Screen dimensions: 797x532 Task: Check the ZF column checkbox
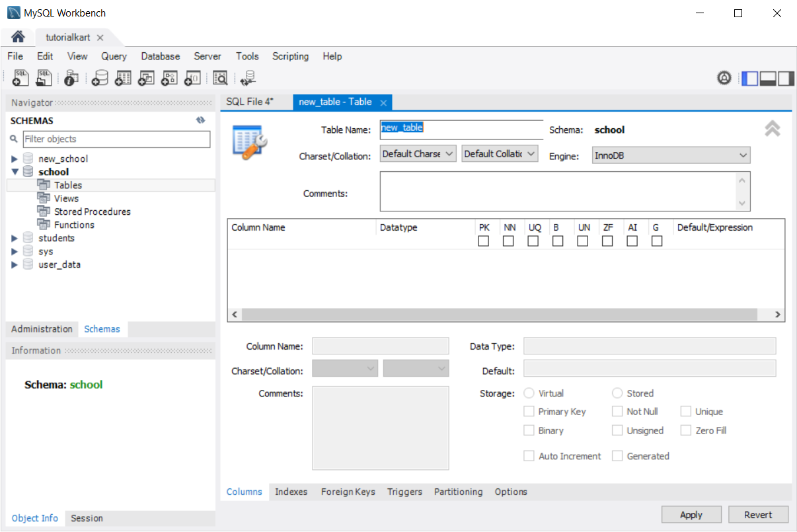pos(607,241)
